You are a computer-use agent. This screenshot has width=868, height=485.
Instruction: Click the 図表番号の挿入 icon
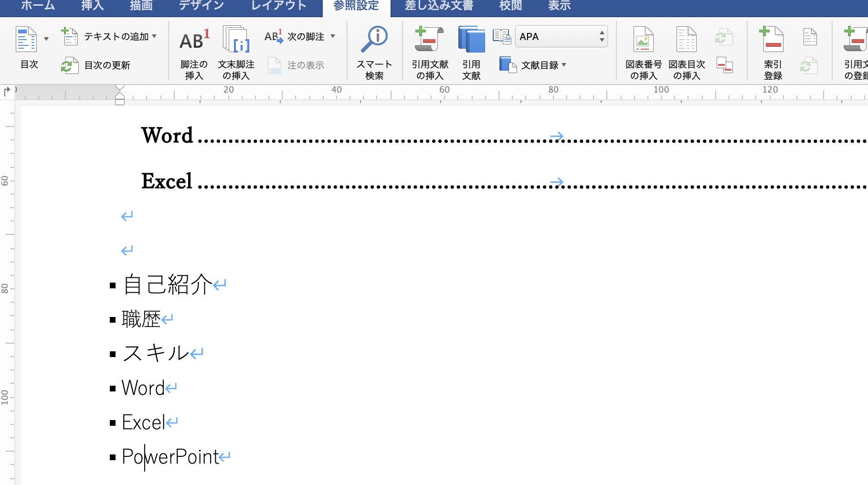(x=643, y=39)
